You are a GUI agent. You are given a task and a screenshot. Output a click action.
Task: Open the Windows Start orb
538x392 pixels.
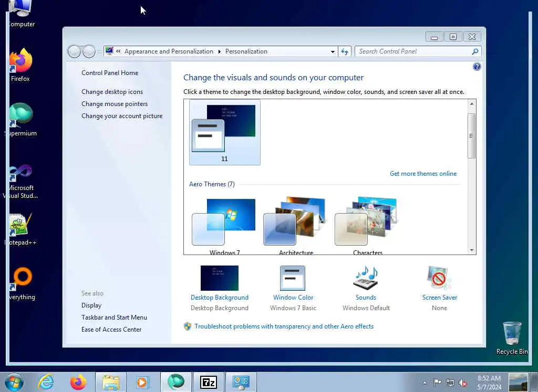tap(14, 382)
